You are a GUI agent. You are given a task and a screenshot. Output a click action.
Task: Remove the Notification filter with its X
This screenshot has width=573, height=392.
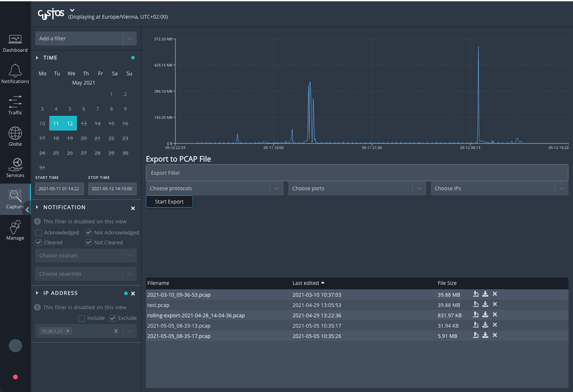[133, 208]
